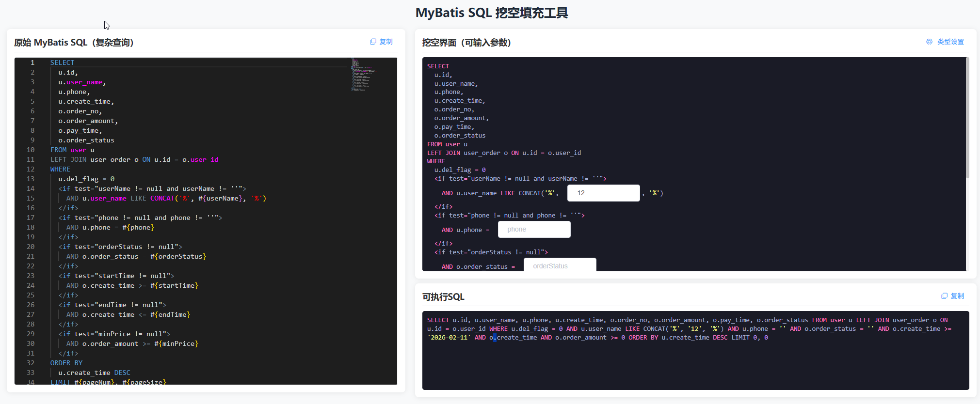
Task: Click line number 1 in editor
Action: (x=32, y=62)
